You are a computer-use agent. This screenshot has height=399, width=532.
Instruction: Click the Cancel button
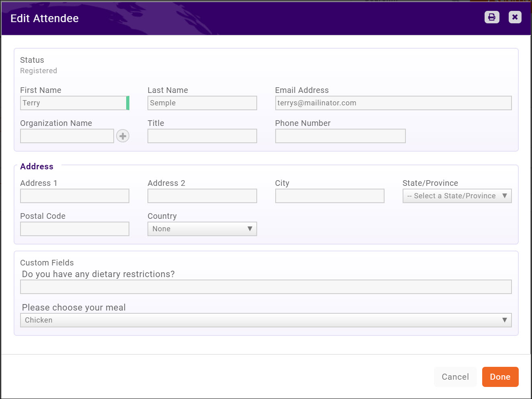pos(455,377)
